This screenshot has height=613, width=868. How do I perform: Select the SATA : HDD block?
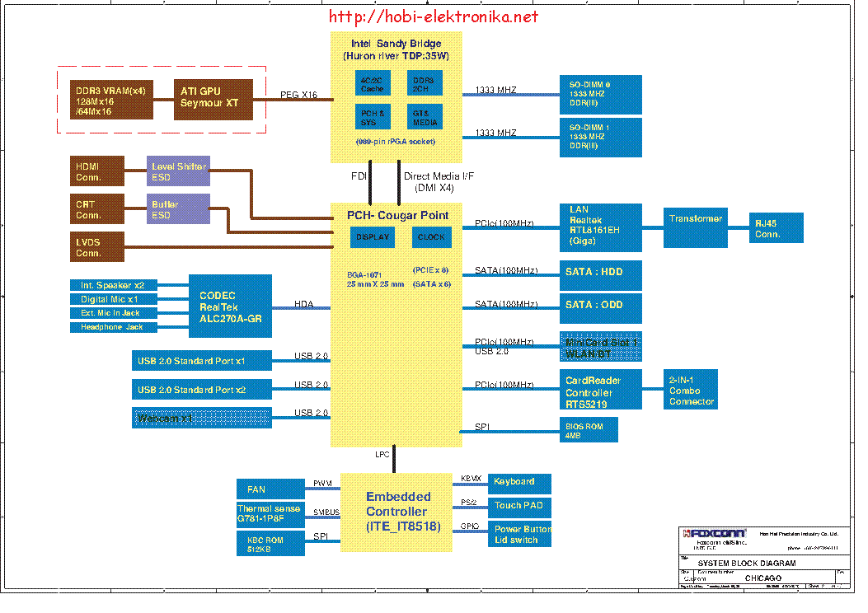(x=601, y=275)
